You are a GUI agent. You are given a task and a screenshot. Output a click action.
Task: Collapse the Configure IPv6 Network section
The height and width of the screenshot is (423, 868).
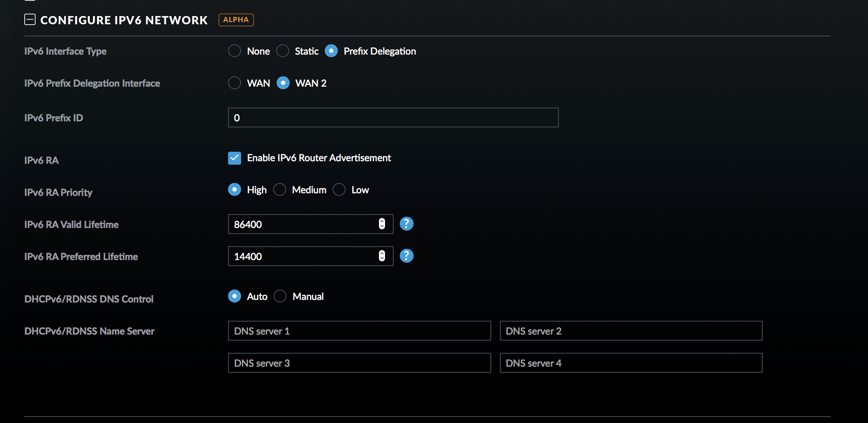click(30, 20)
